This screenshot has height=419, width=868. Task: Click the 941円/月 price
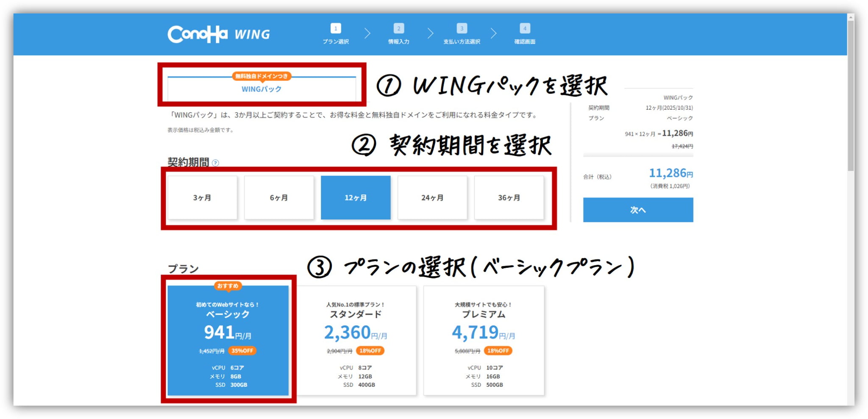[228, 333]
